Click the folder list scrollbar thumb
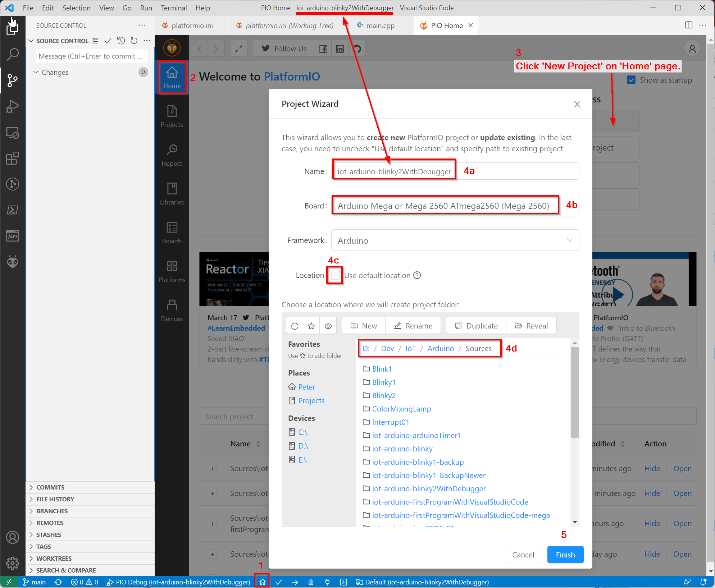The width and height of the screenshot is (715, 588). [x=575, y=392]
